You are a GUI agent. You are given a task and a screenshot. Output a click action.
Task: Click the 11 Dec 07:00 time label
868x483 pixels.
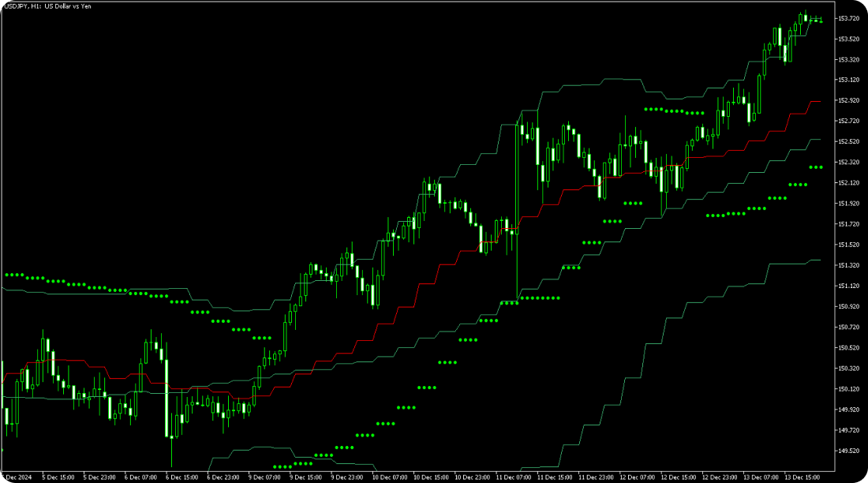click(x=514, y=477)
